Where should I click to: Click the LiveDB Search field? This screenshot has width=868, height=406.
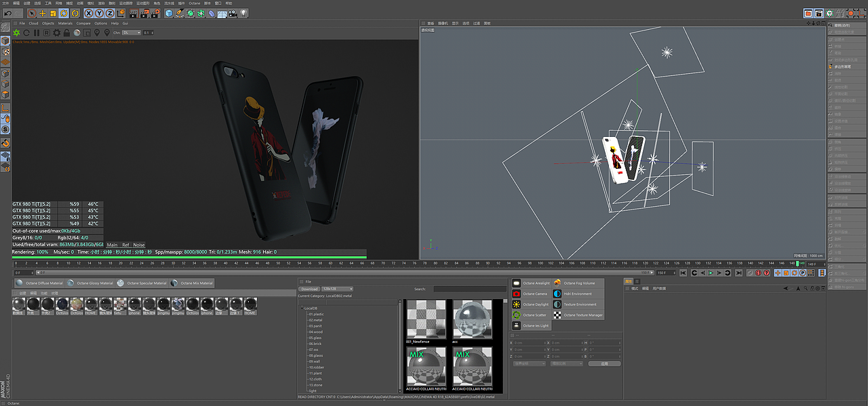[x=469, y=289]
